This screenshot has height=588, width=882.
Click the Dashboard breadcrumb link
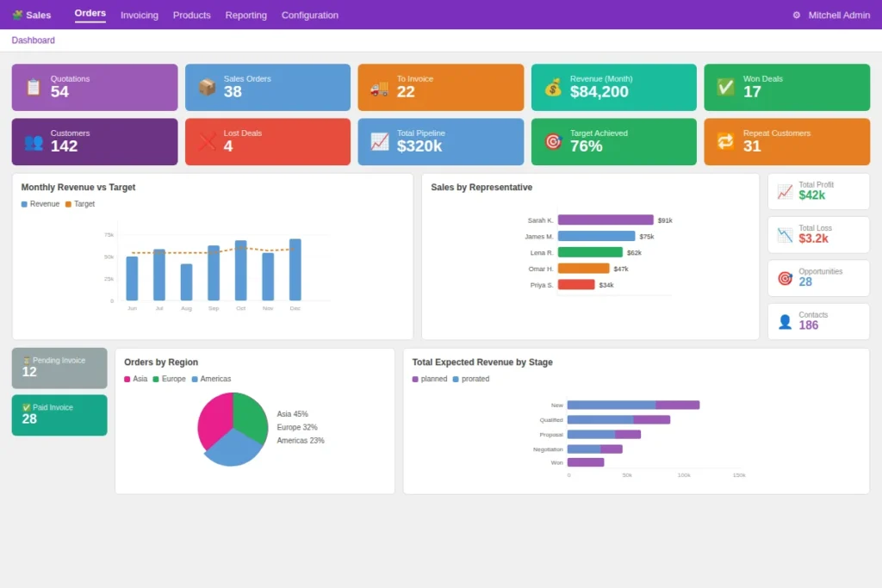coord(34,40)
